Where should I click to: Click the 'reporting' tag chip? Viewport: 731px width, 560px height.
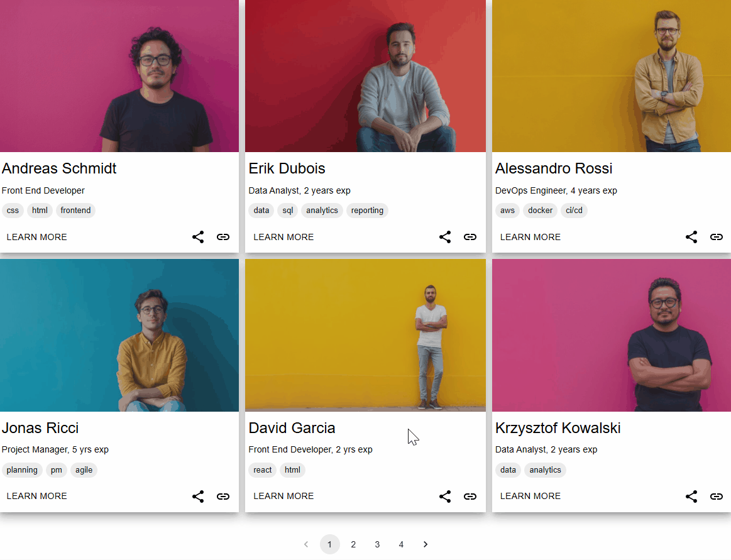(367, 211)
